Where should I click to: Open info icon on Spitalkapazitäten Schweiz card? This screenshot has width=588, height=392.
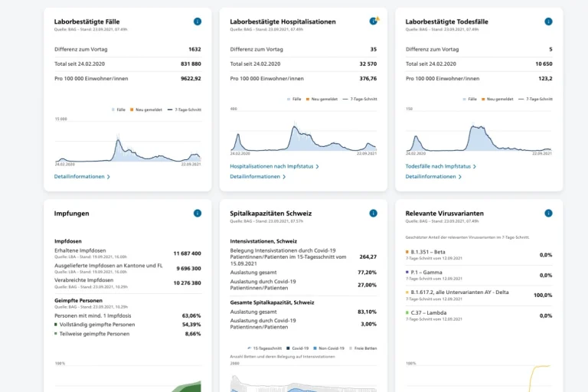(373, 213)
